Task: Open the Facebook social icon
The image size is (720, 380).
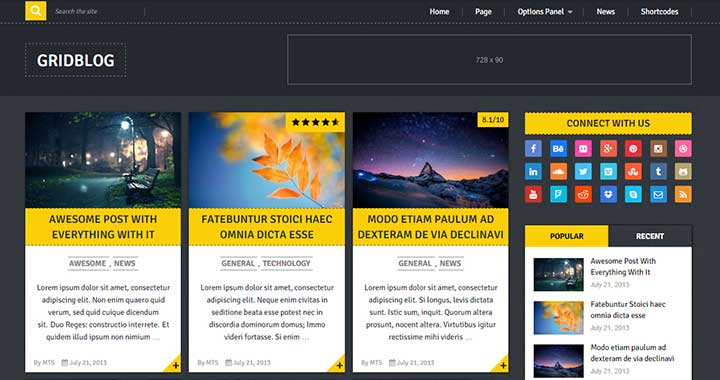Action: [x=533, y=149]
